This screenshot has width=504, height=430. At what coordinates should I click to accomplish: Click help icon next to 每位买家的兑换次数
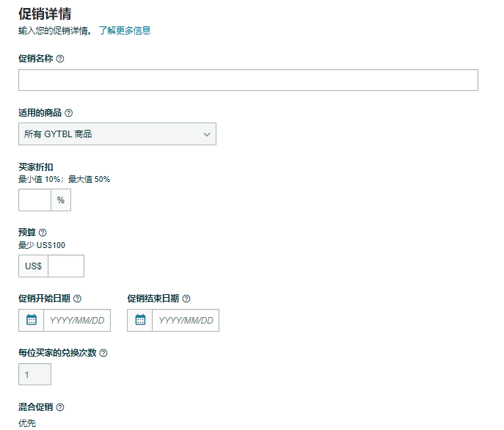click(x=103, y=353)
